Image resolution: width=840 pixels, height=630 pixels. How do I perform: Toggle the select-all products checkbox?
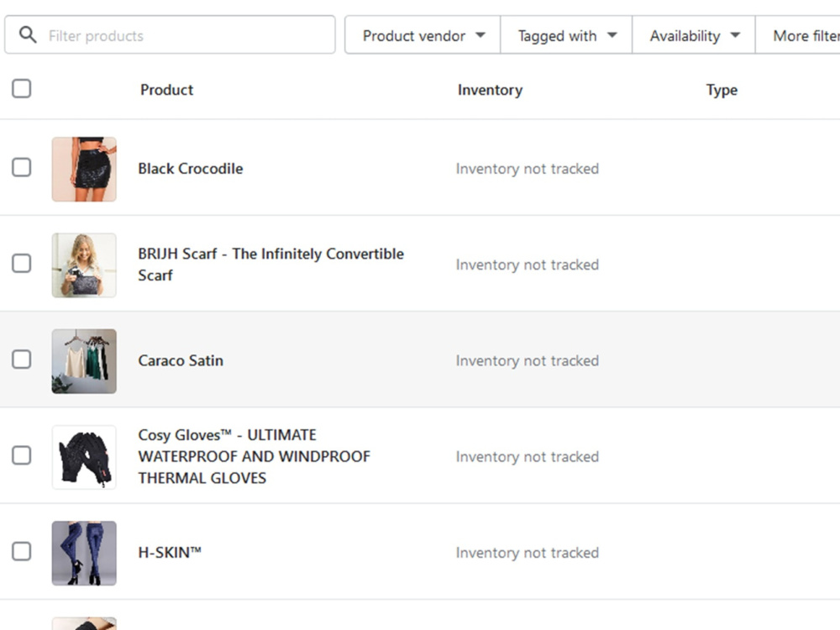(22, 88)
